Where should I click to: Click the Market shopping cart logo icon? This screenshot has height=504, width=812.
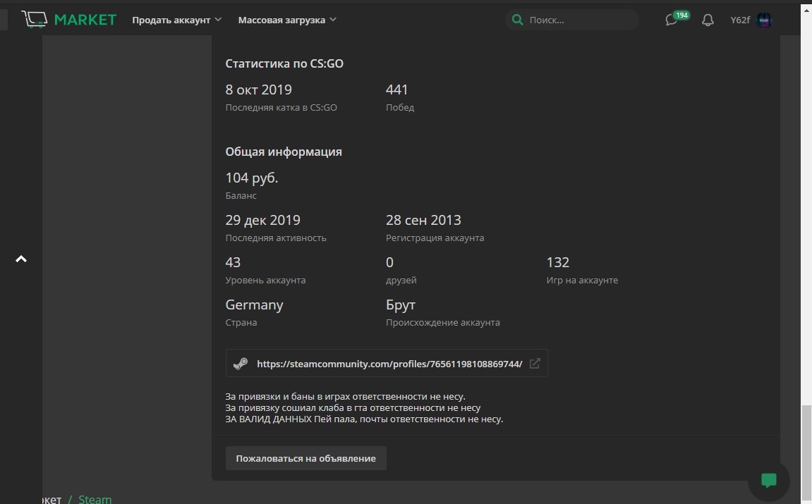tap(34, 19)
